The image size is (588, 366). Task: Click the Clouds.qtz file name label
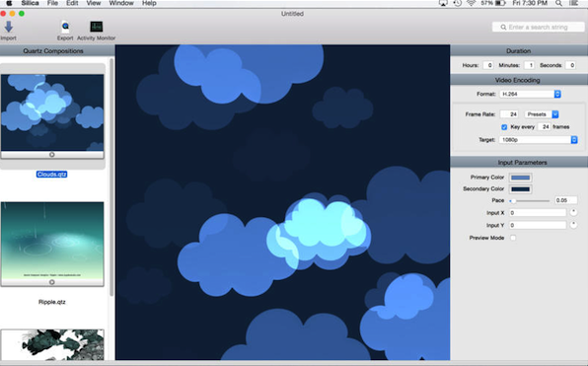[51, 175]
